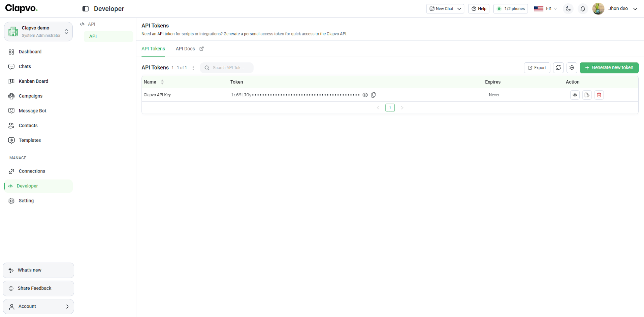Open the What's new panel
The width and height of the screenshot is (644, 317).
[38, 270]
